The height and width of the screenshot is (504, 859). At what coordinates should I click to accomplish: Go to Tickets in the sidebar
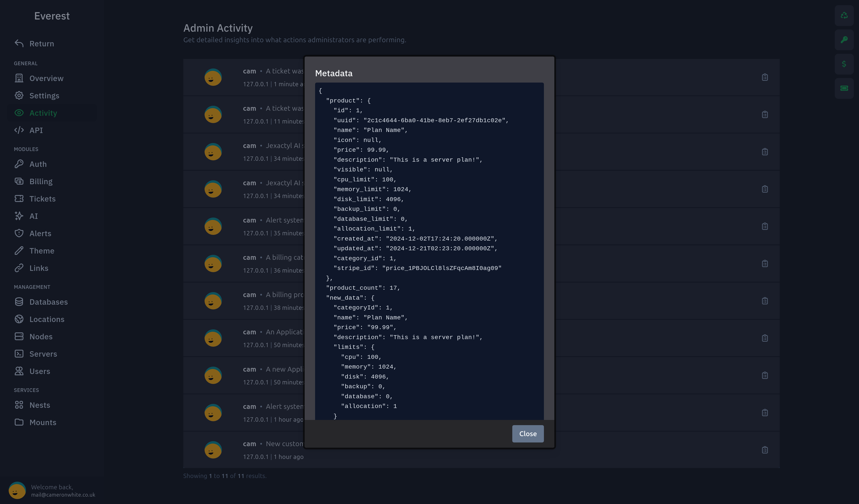42,199
